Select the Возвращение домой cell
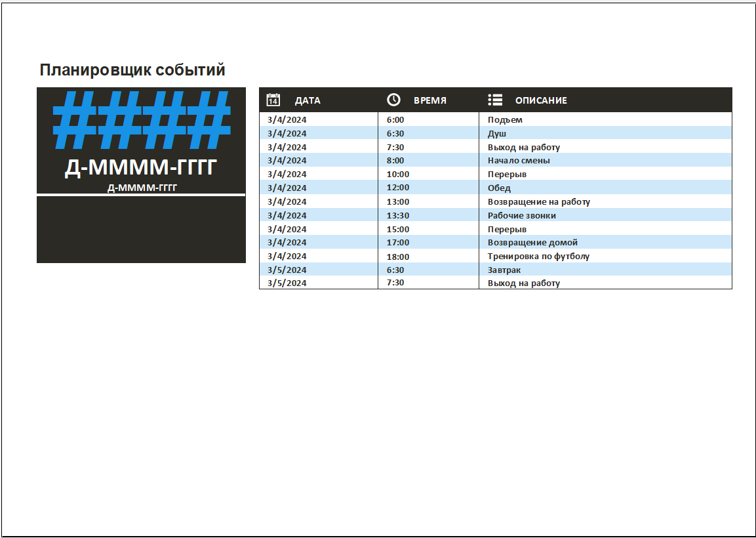The height and width of the screenshot is (538, 756). [x=532, y=243]
